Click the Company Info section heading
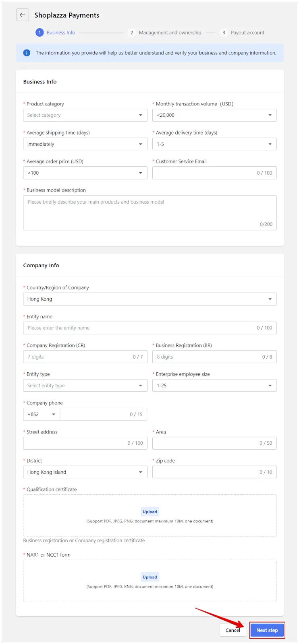 pyautogui.click(x=41, y=266)
